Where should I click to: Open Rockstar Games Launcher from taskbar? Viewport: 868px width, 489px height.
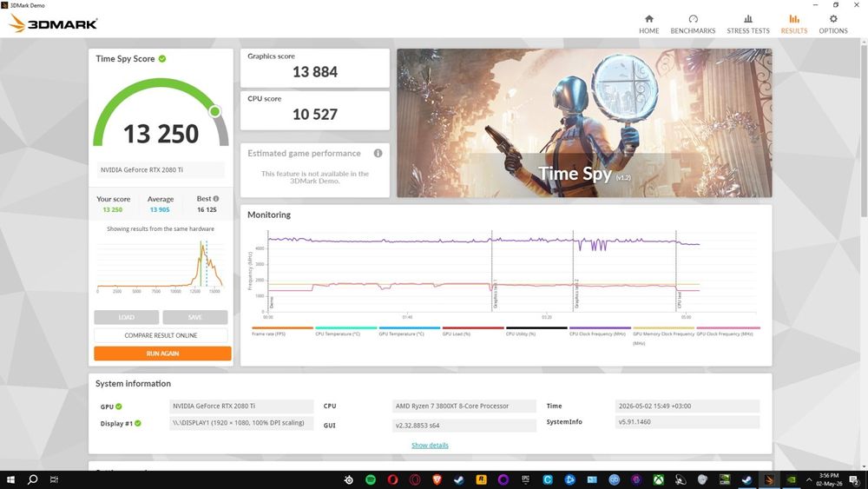tap(481, 479)
